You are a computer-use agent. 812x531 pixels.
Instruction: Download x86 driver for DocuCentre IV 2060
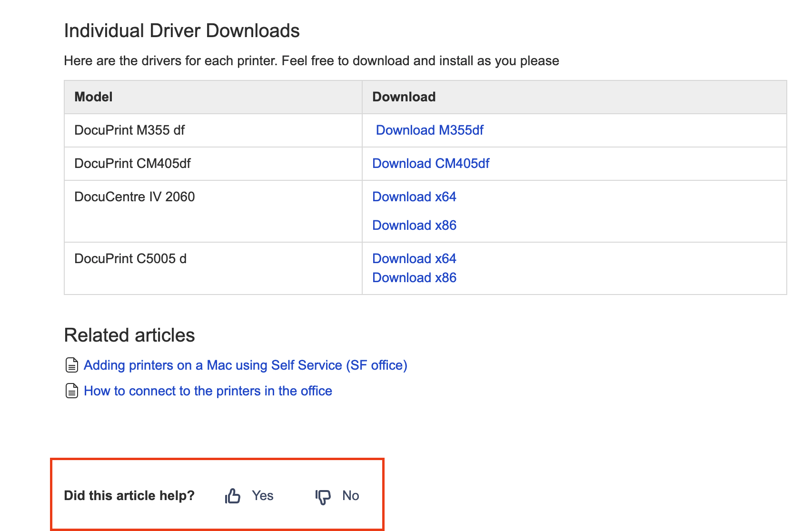tap(414, 225)
